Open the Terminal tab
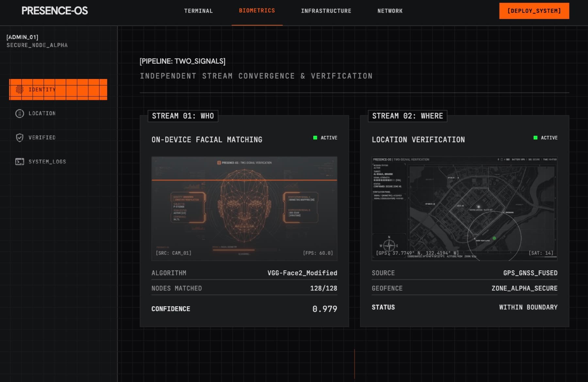This screenshot has width=588, height=382. (x=198, y=11)
